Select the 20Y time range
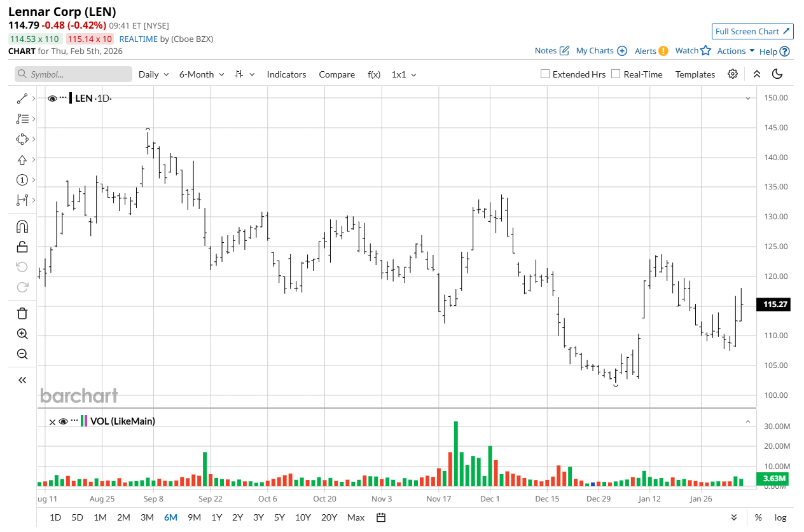 coord(329,517)
